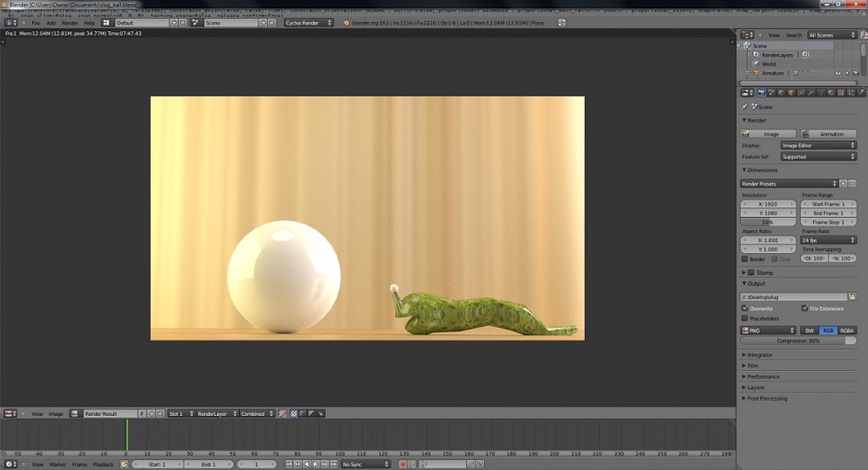Open the Object properties cube icon
Viewport: 868px width, 470px height.
(791, 93)
